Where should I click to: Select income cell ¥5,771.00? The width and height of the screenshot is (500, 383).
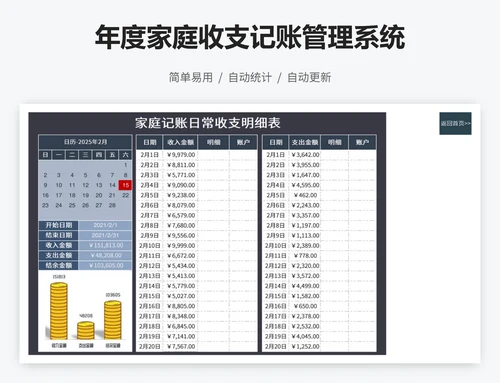pyautogui.click(x=180, y=175)
